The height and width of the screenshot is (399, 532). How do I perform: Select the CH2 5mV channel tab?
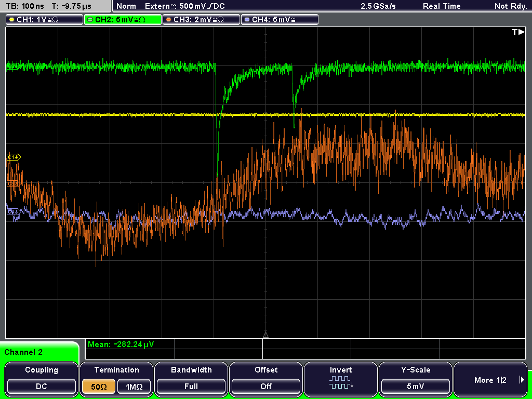click(x=123, y=20)
